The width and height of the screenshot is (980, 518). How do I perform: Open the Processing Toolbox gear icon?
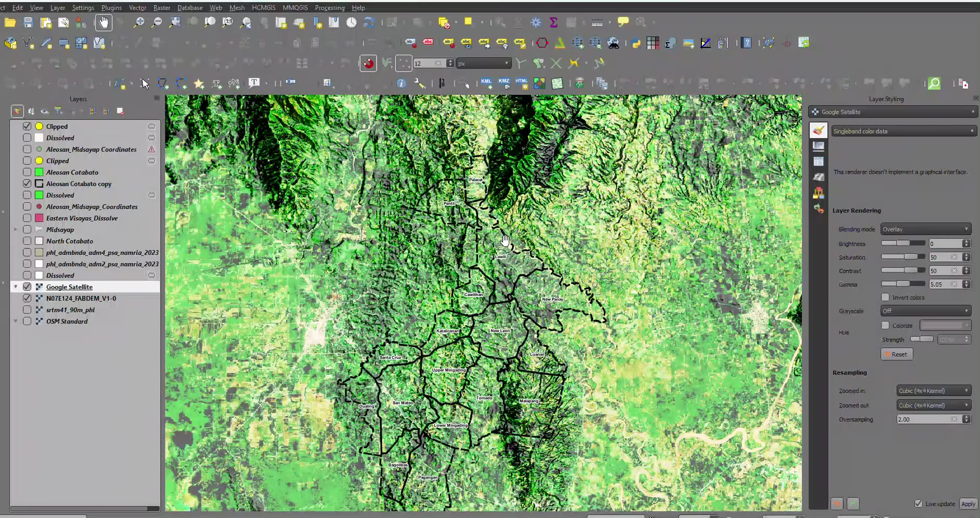pos(536,22)
